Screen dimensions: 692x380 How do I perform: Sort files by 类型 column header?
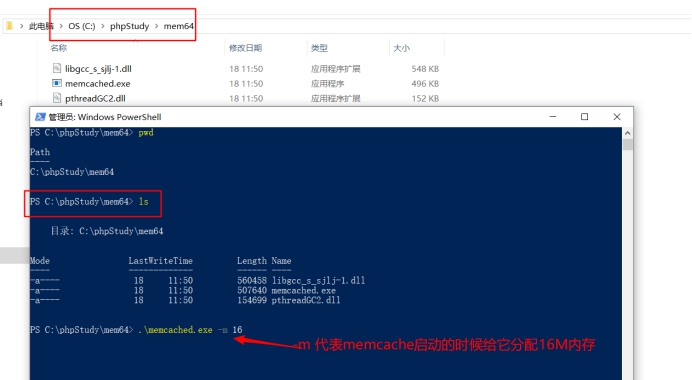point(319,48)
